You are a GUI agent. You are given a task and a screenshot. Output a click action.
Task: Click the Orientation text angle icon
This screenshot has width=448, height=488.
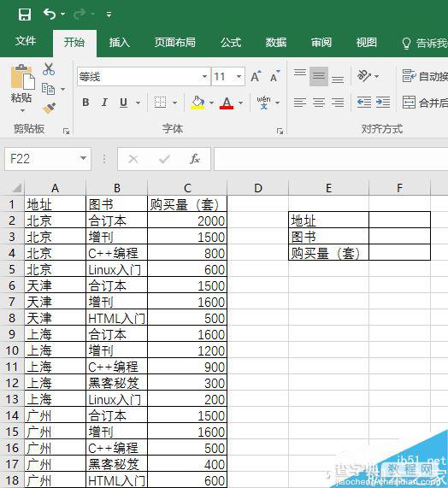click(x=364, y=75)
